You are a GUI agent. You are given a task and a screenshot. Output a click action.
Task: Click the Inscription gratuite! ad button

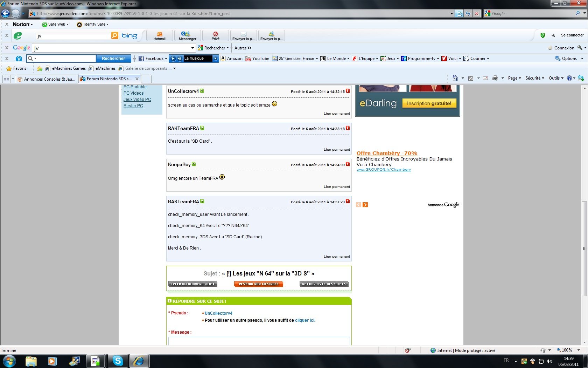429,103
